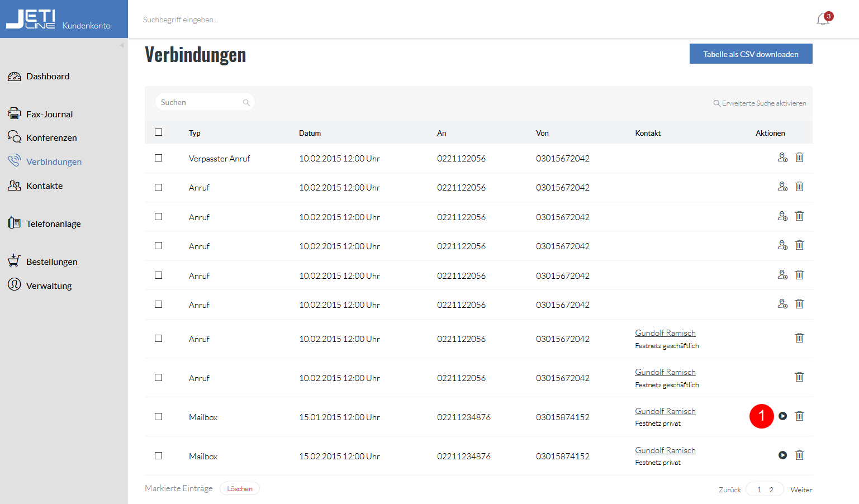859x504 pixels.
Task: Advance with the Weiter pagination link
Action: click(x=801, y=490)
